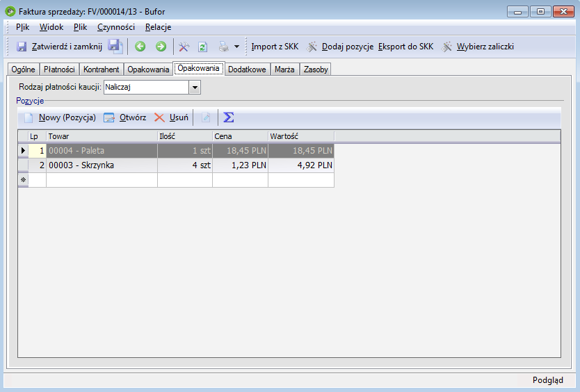Viewport: 580px width, 392px height.
Task: Click the red X delete icon
Action: 159,117
